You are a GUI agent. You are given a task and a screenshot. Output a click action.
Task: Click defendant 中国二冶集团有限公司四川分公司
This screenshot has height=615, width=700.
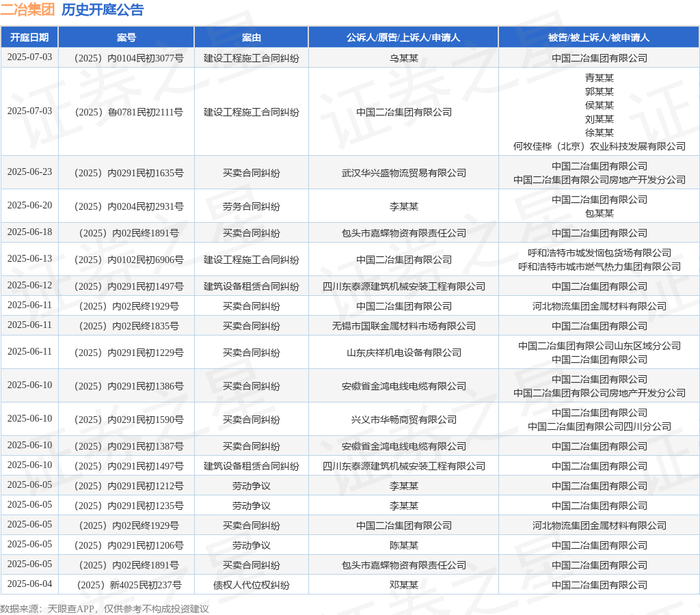point(599,426)
